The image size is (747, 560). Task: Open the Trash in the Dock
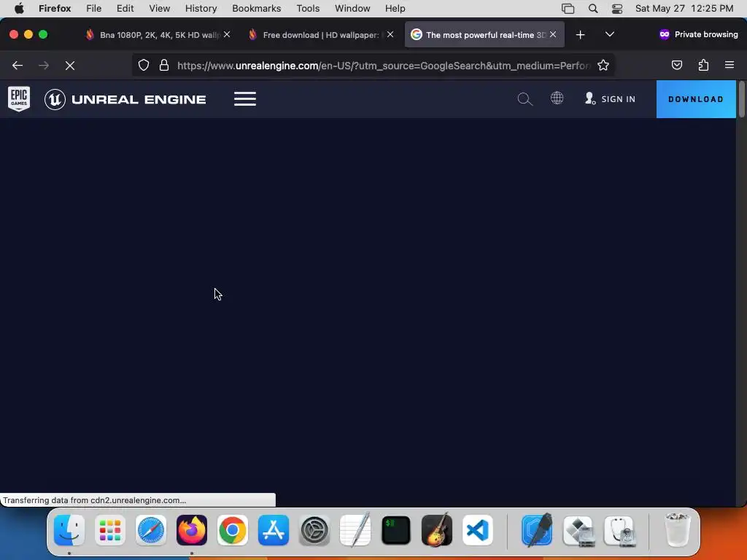pyautogui.click(x=677, y=530)
